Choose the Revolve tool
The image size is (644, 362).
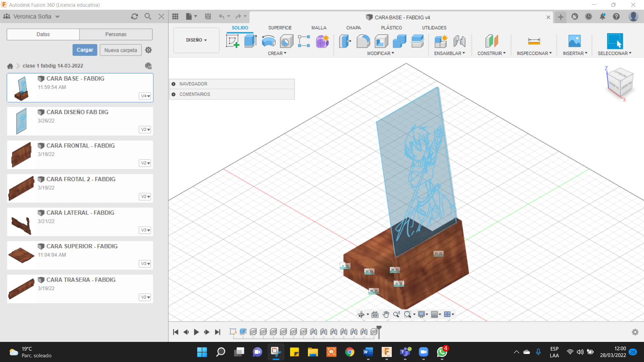[268, 41]
